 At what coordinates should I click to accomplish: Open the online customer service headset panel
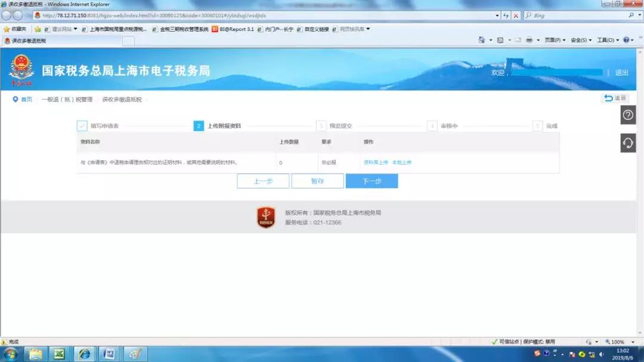[x=627, y=142]
